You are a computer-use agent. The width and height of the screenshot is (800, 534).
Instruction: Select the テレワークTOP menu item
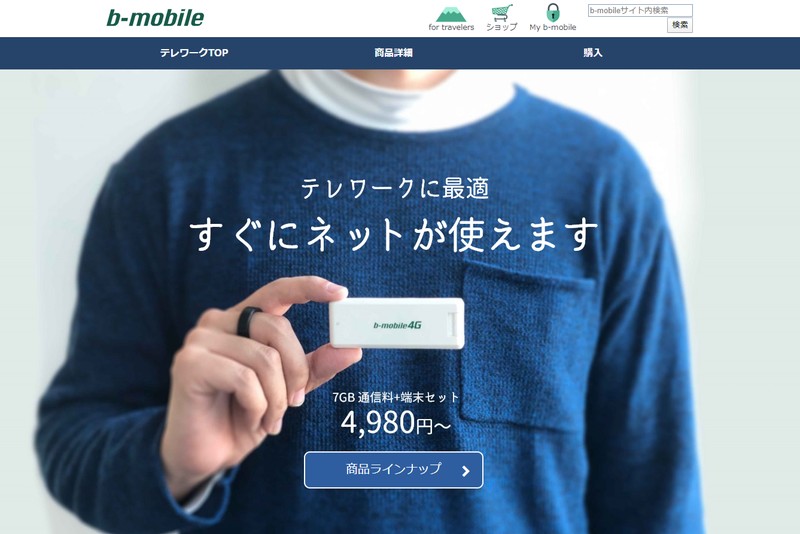click(194, 53)
